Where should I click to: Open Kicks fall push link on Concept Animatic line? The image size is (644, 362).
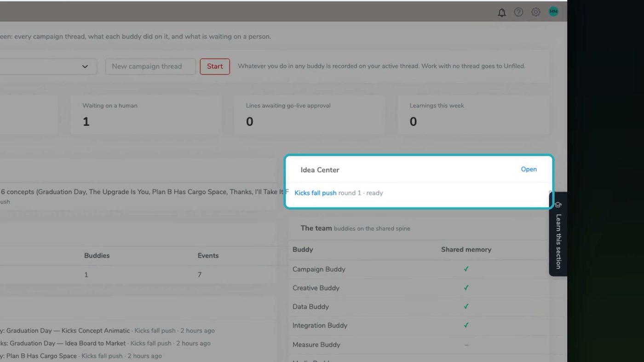pyautogui.click(x=155, y=331)
